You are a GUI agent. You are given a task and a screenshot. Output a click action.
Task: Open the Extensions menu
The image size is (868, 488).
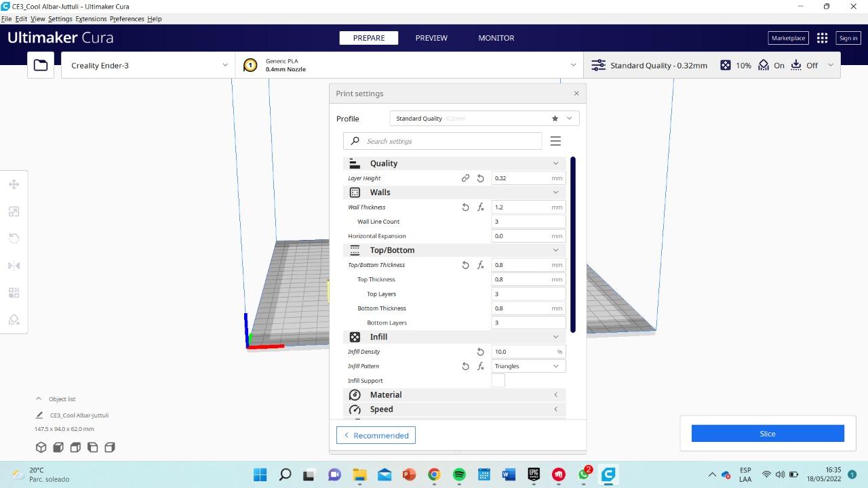91,19
